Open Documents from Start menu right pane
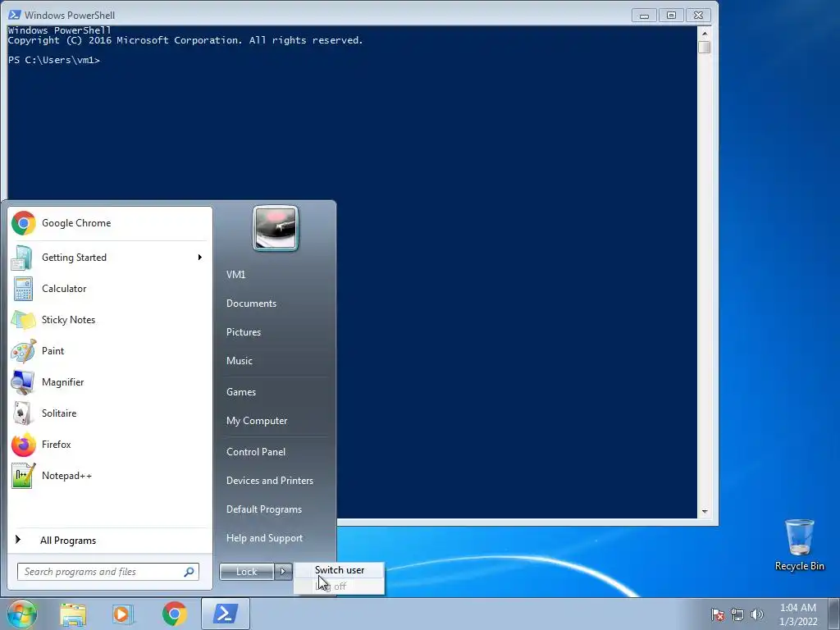Viewport: 840px width, 630px height. click(251, 304)
